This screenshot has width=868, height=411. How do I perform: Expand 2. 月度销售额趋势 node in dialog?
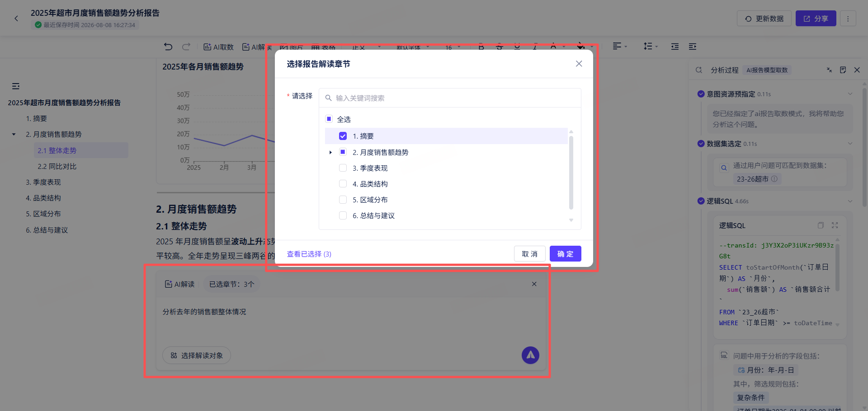pos(330,152)
